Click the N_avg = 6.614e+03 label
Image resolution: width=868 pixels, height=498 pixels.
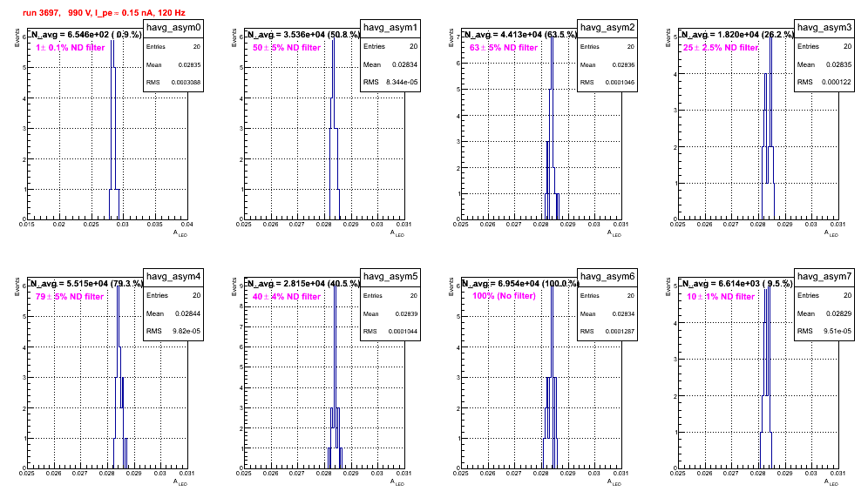(736, 283)
